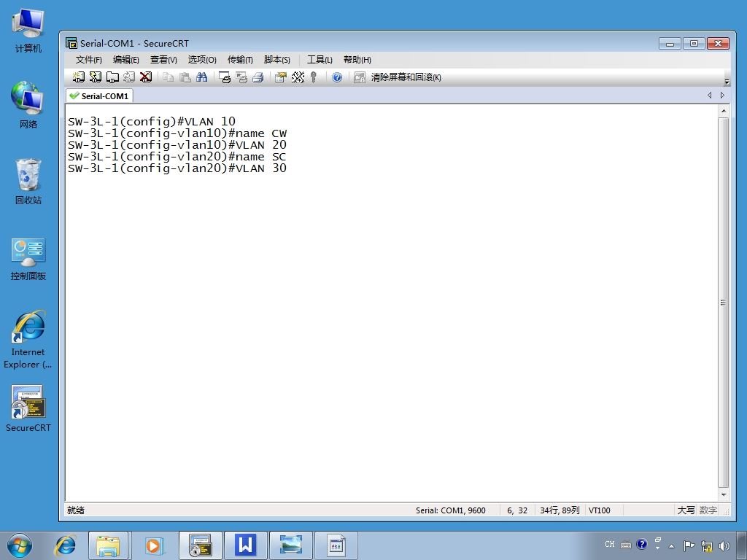Click the Find binoculars icon
747x560 pixels.
click(x=202, y=77)
